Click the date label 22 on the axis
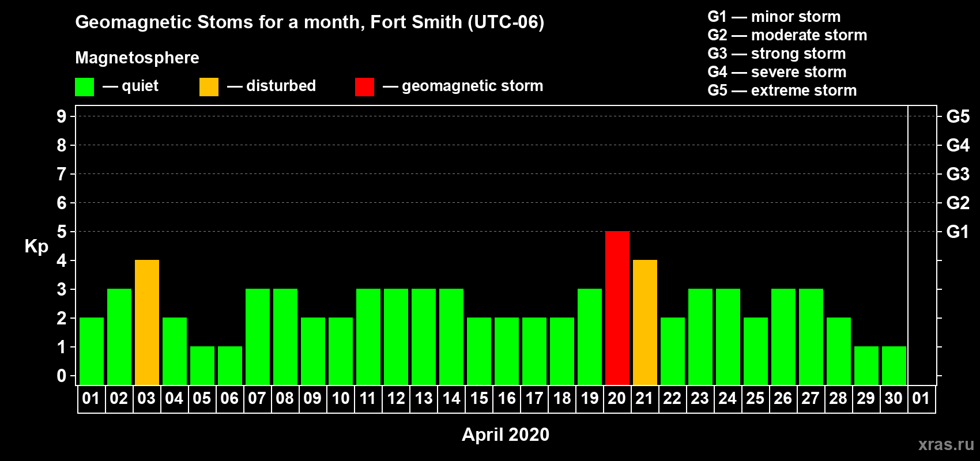 tap(672, 399)
